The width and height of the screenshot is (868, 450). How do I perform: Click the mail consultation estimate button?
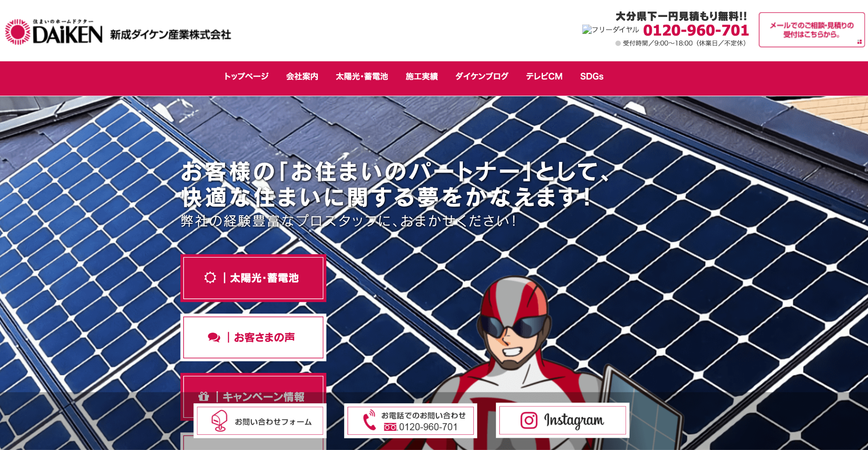coord(812,30)
